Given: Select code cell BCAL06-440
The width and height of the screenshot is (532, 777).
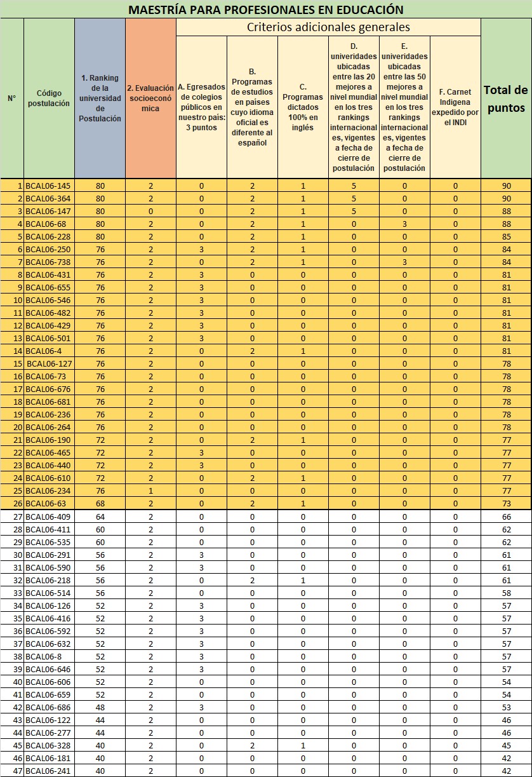Looking at the screenshot, I should 49,465.
